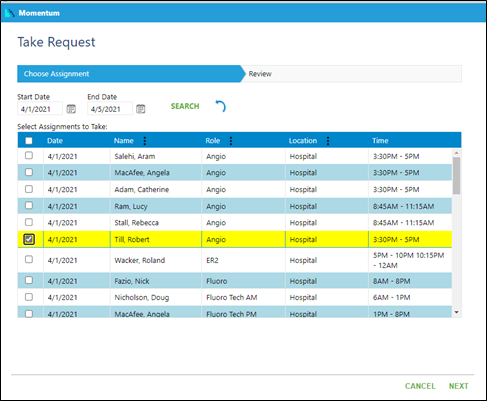The height and width of the screenshot is (401, 487).
Task: Open the End Date calendar picker
Action: tap(141, 109)
